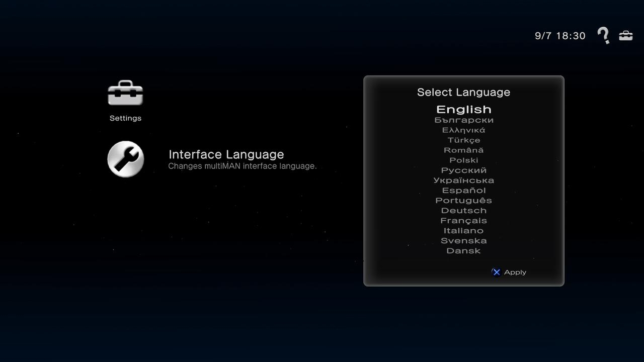Pick Türkçe from the language list
The image size is (644, 362).
pos(463,140)
